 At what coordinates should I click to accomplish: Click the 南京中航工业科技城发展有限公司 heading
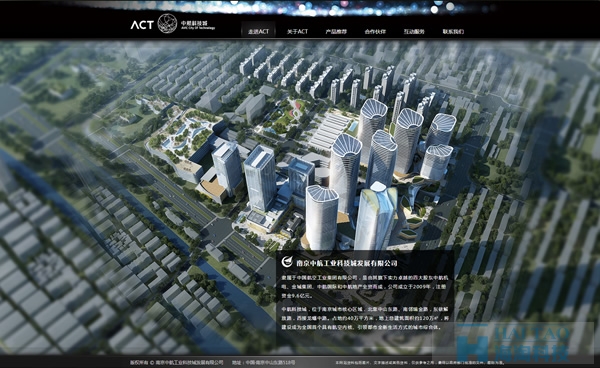tap(347, 263)
